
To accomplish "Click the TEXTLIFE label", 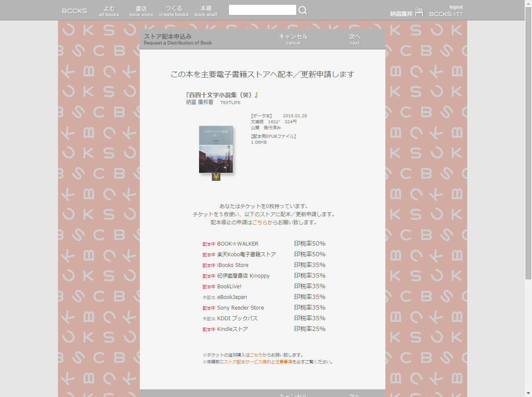I will pos(230,102).
